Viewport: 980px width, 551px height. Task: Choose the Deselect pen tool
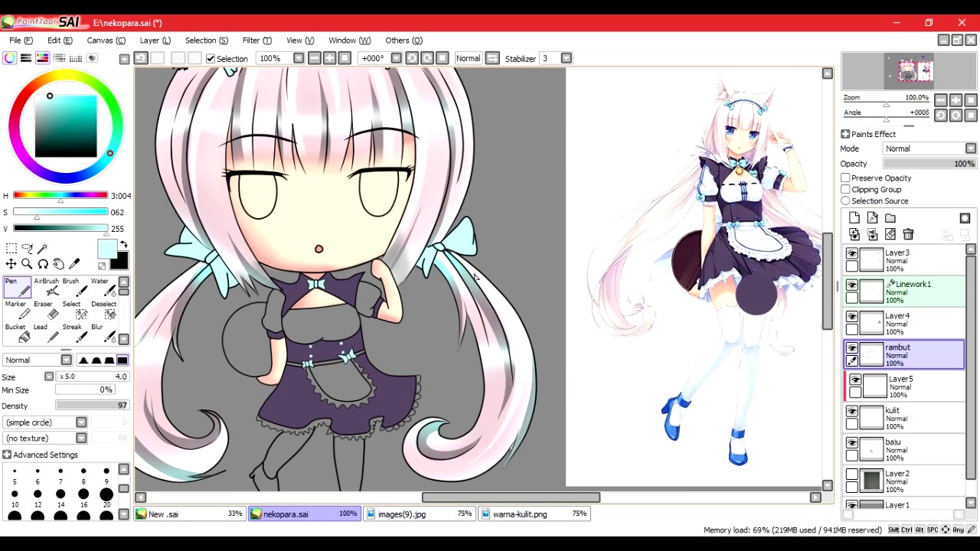pyautogui.click(x=103, y=311)
